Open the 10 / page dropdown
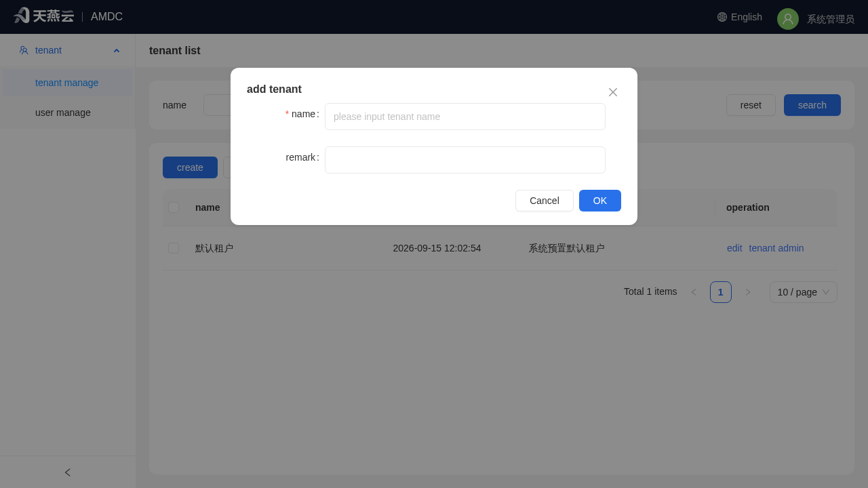 point(804,292)
